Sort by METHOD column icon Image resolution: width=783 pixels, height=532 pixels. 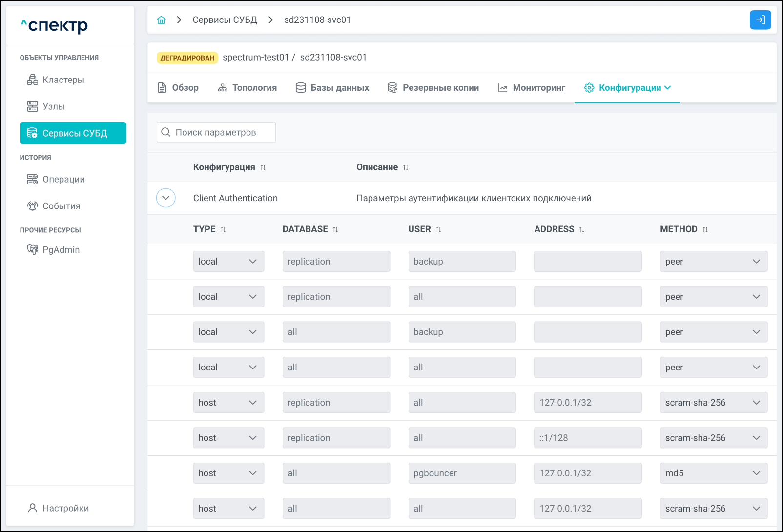tap(705, 229)
